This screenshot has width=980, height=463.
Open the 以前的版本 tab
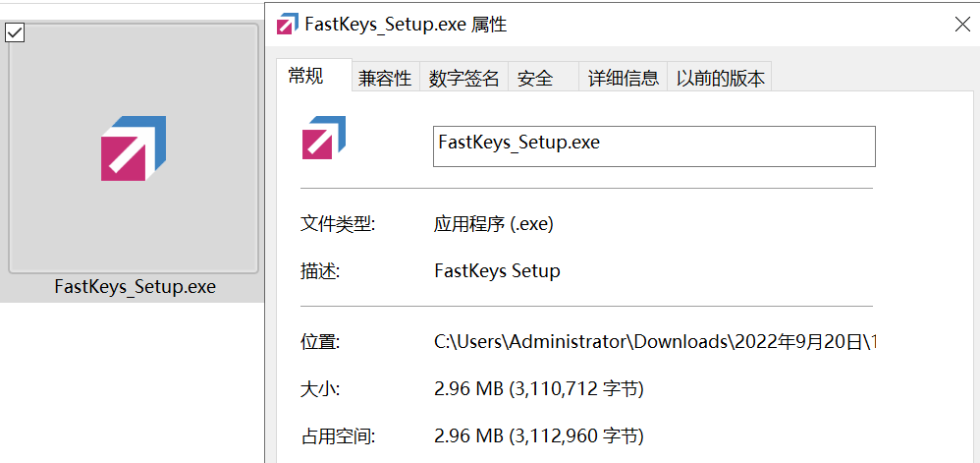coord(720,79)
